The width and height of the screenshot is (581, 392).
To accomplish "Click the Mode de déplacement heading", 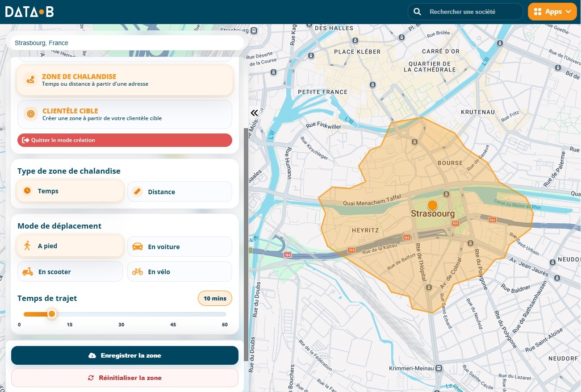I will 59,226.
